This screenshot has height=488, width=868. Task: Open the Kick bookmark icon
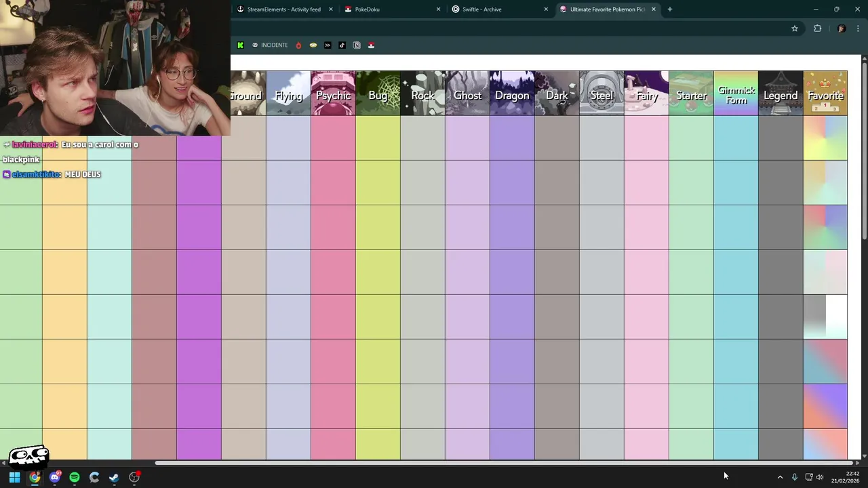click(240, 45)
